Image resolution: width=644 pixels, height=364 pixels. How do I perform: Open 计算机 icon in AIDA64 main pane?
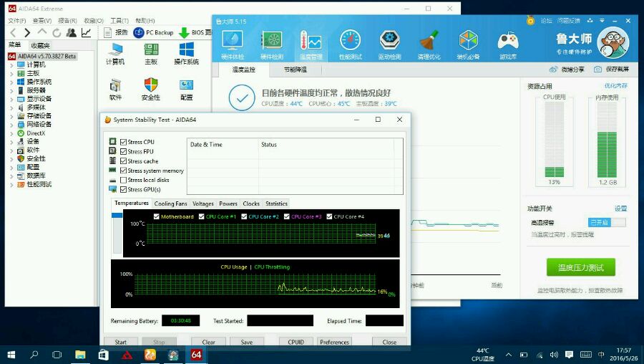pyautogui.click(x=115, y=54)
